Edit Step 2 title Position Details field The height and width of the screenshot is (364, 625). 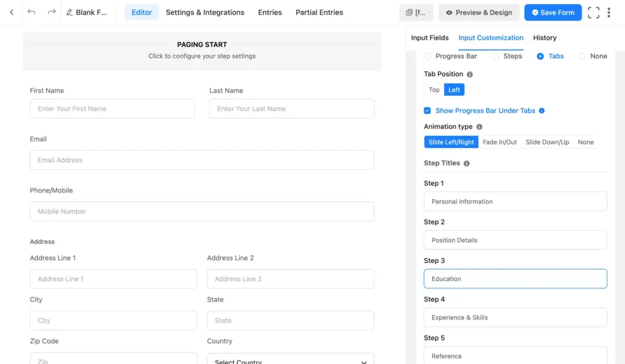click(x=515, y=240)
